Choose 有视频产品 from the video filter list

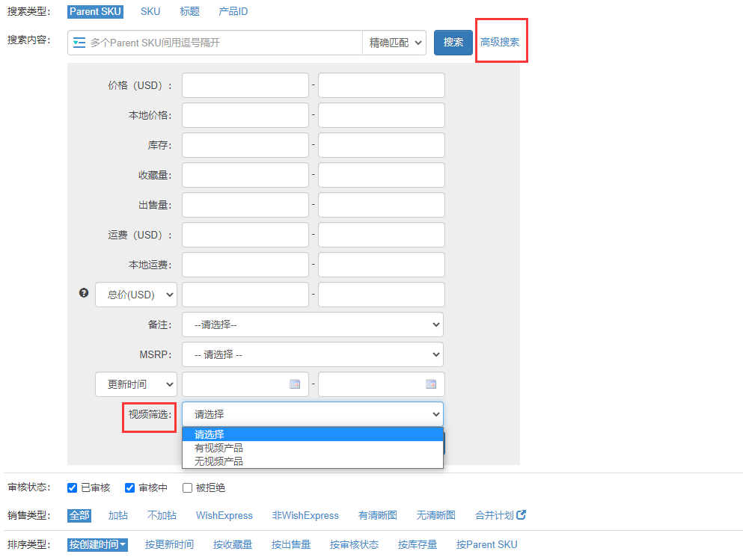coord(218,448)
